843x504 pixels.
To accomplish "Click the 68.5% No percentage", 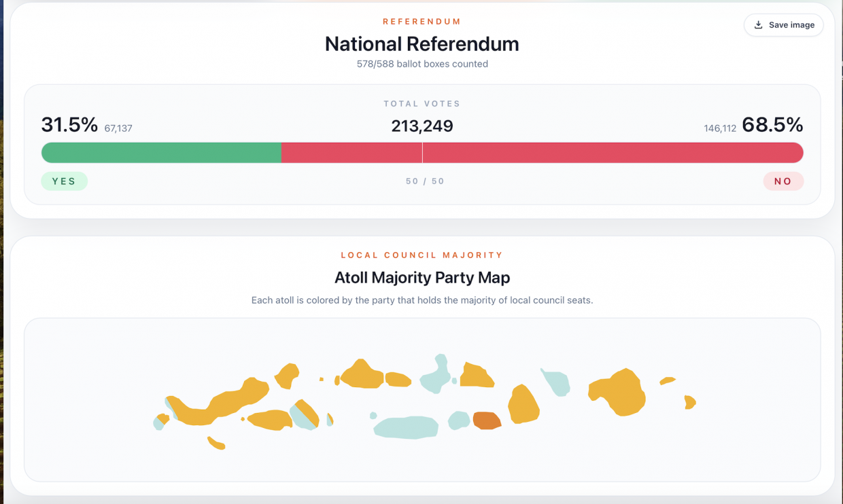I will point(772,125).
